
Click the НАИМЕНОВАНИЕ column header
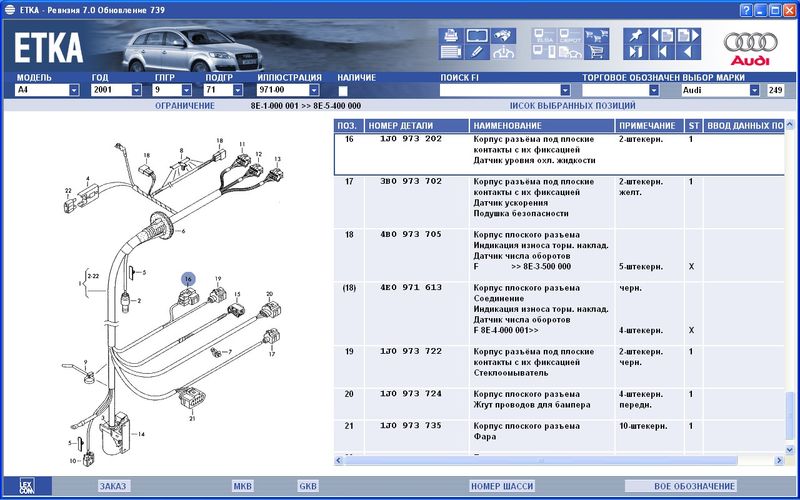click(x=542, y=126)
